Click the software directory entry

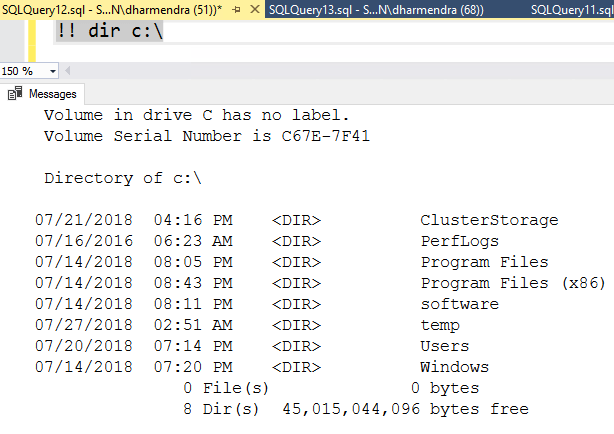(x=459, y=304)
